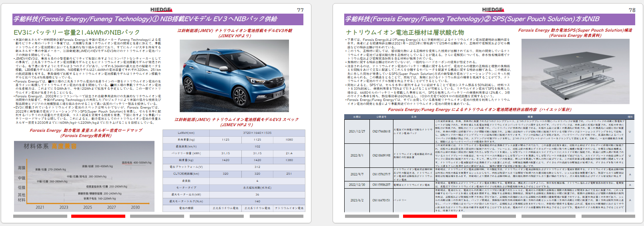Click the vehicle weight value '1080'
644x226 pixels.
point(289,139)
